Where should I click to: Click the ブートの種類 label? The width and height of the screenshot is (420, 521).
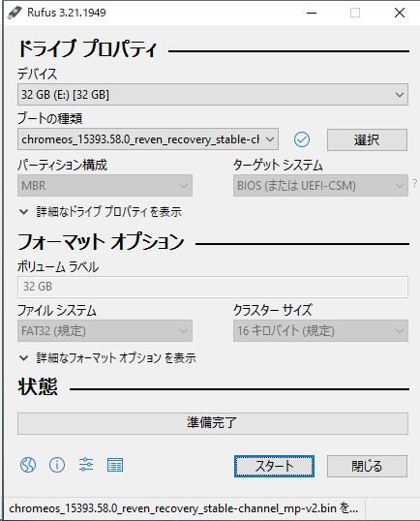tap(49, 118)
